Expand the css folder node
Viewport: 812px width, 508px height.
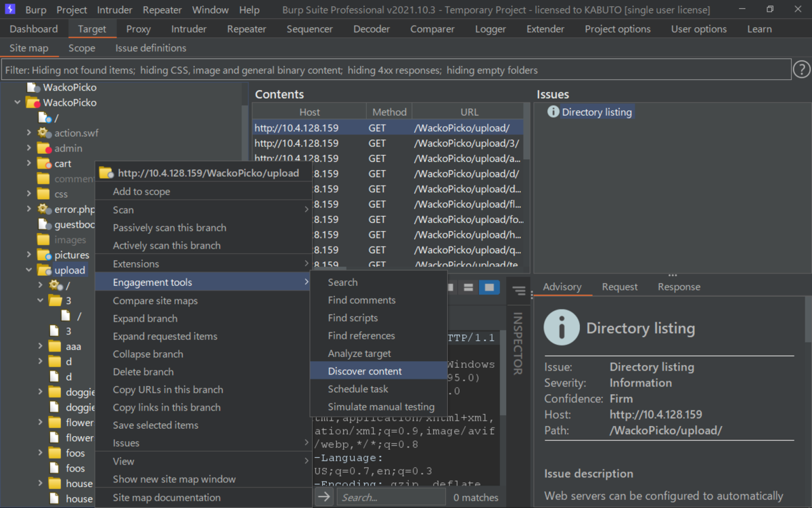pyautogui.click(x=29, y=194)
